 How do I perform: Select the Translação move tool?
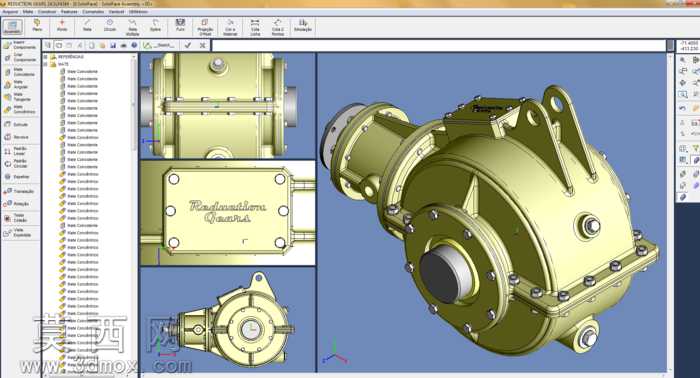click(19, 191)
